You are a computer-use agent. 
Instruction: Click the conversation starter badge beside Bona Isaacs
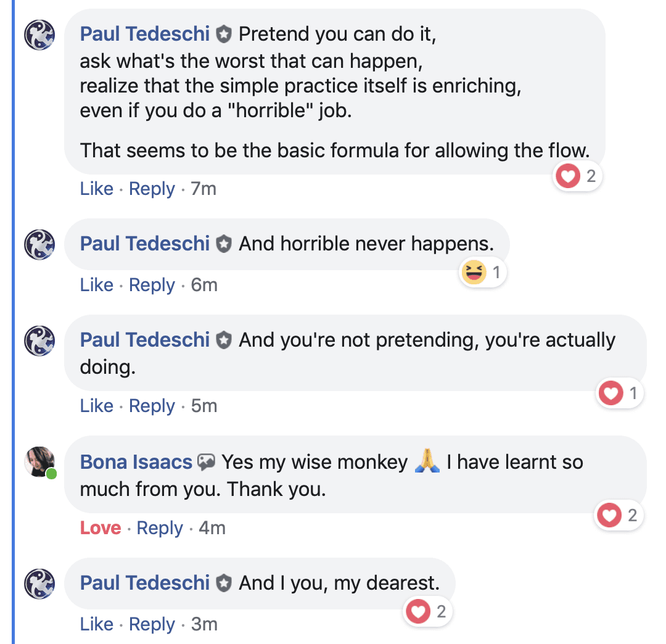pyautogui.click(x=207, y=462)
